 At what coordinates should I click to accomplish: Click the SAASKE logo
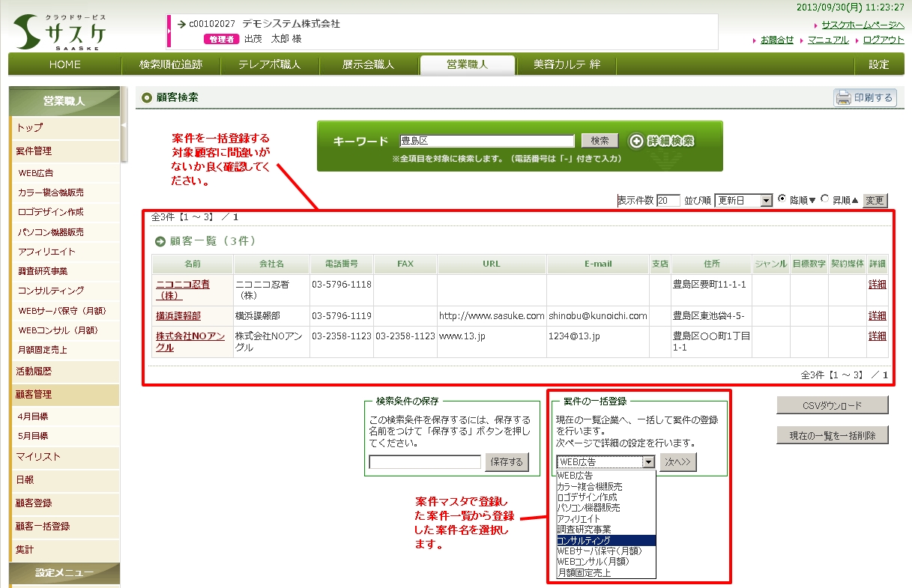(60, 33)
